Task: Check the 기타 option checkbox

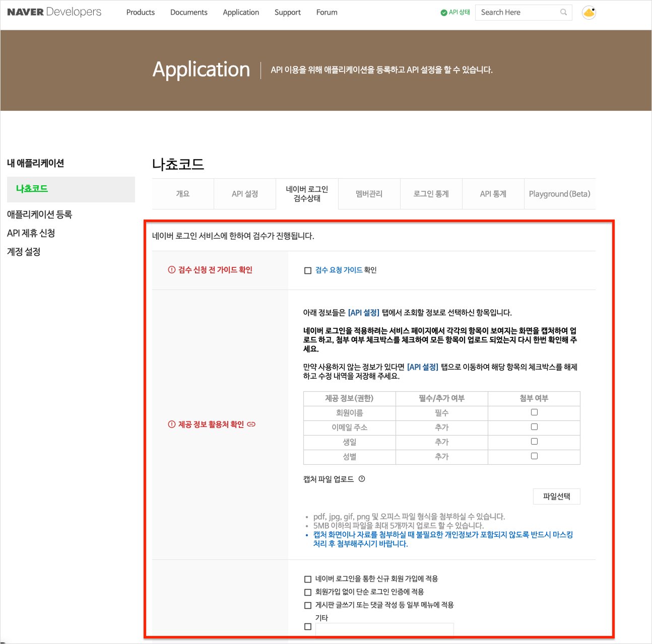Action: click(x=307, y=626)
